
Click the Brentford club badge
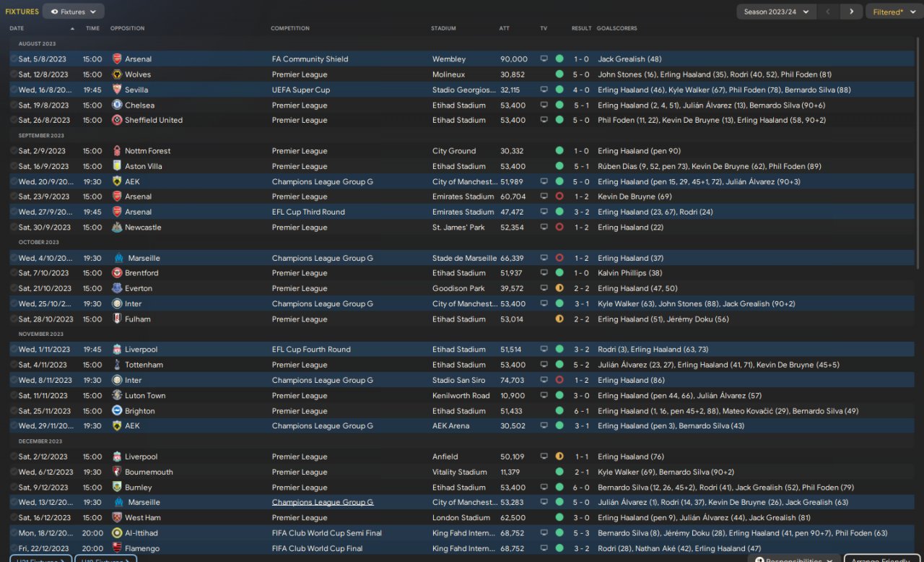pyautogui.click(x=117, y=273)
